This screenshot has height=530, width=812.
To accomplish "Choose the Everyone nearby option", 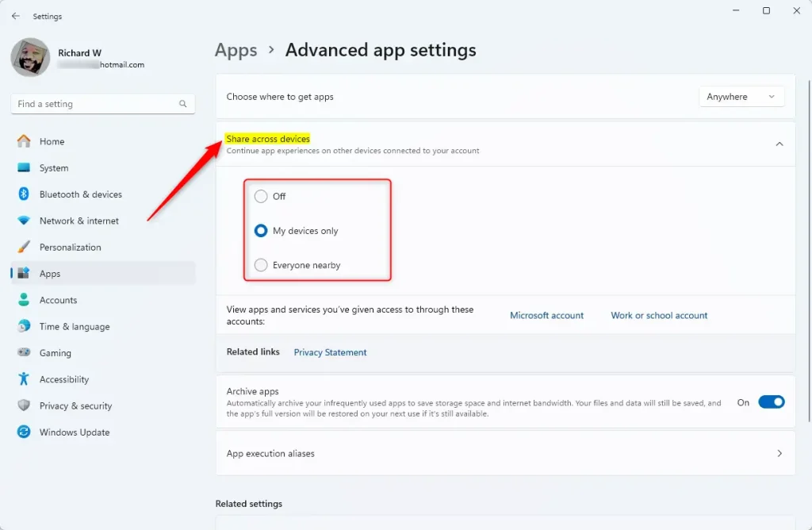I will click(x=261, y=265).
